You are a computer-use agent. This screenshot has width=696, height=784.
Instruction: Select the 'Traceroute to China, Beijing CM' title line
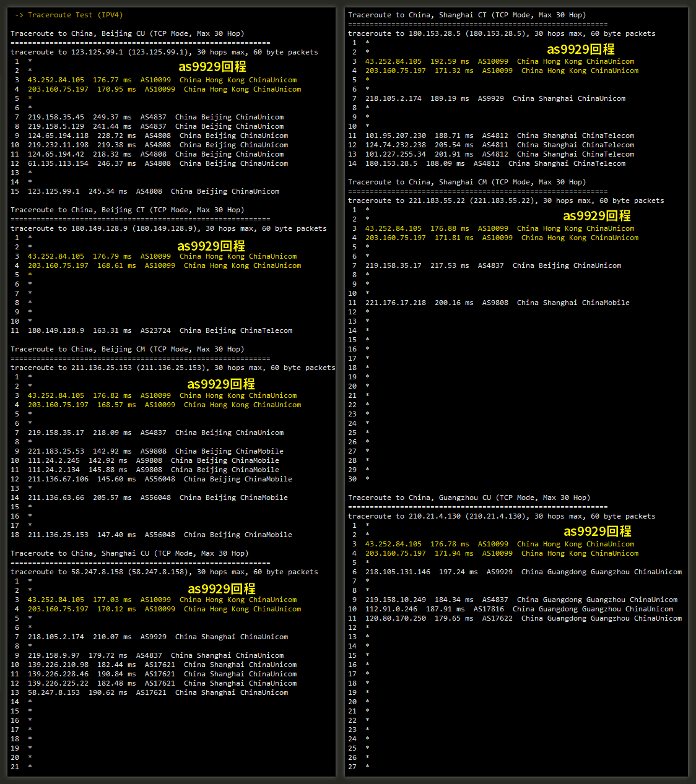[x=127, y=349]
